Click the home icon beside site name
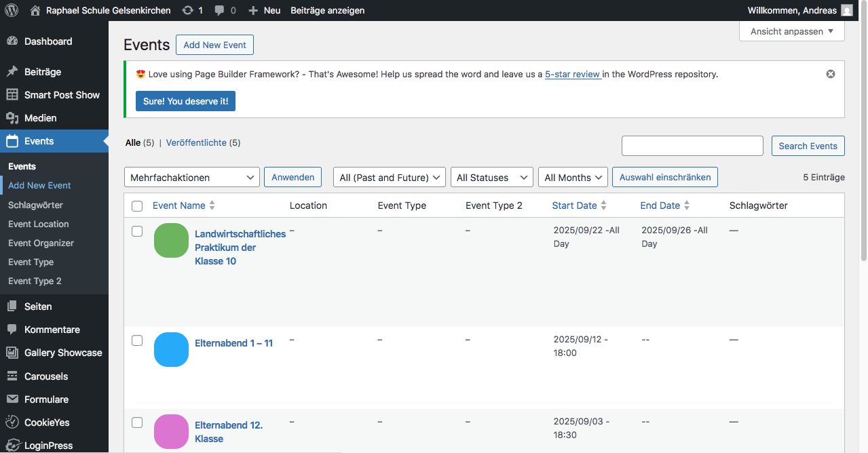 (x=35, y=10)
